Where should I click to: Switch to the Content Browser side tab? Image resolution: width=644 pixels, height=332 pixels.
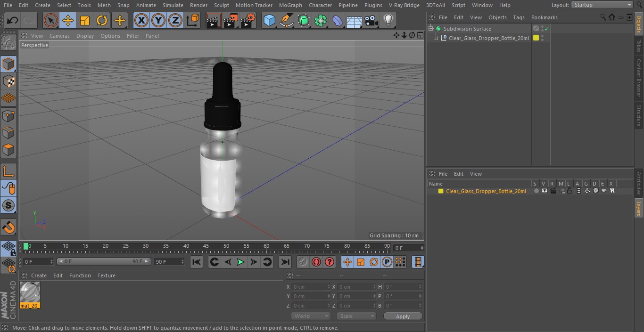[x=639, y=78]
